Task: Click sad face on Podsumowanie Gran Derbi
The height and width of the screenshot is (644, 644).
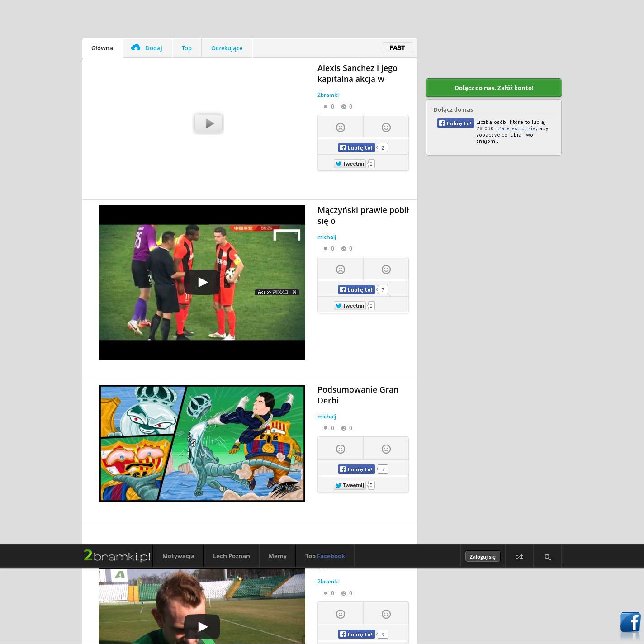Action: [x=341, y=449]
